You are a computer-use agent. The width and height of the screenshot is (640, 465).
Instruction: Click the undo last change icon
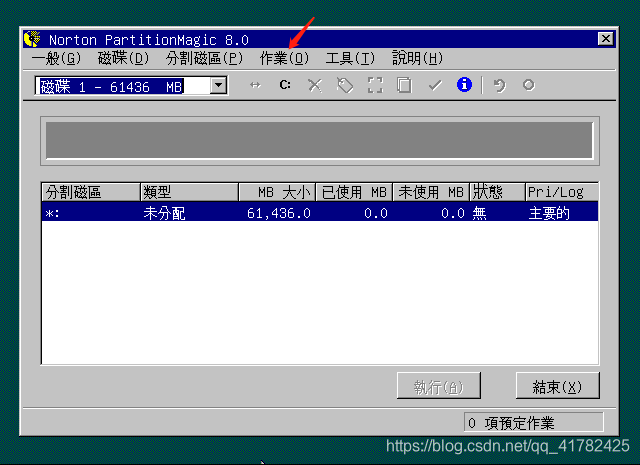click(499, 85)
